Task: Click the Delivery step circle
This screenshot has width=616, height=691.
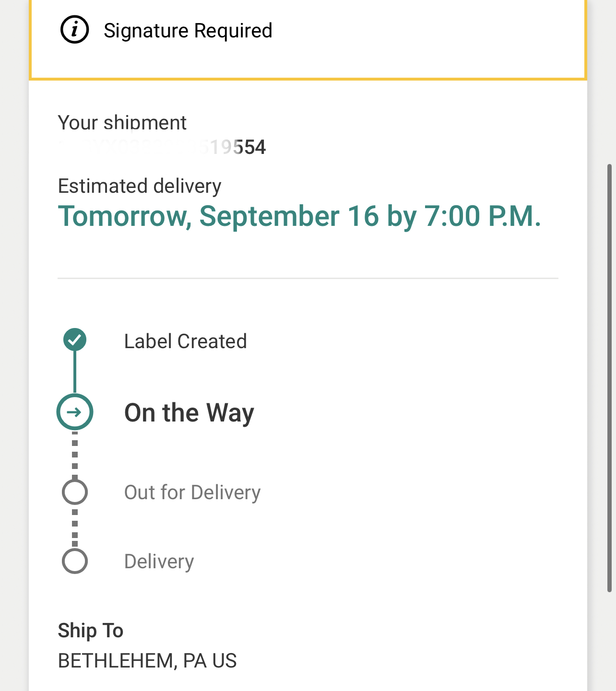Action: (75, 561)
